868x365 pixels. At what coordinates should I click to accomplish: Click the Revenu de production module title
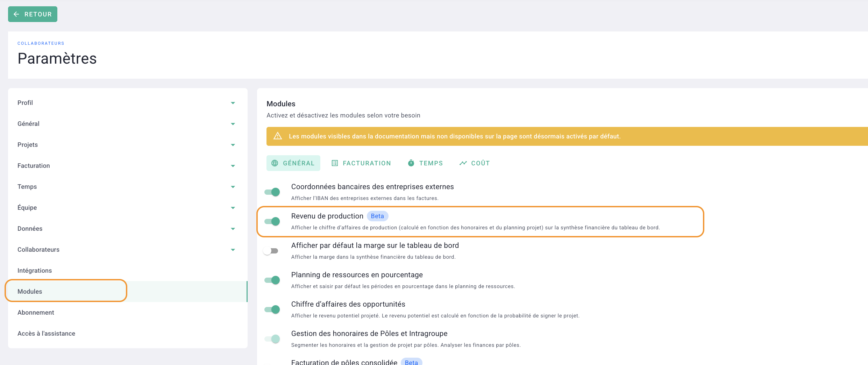(x=327, y=216)
